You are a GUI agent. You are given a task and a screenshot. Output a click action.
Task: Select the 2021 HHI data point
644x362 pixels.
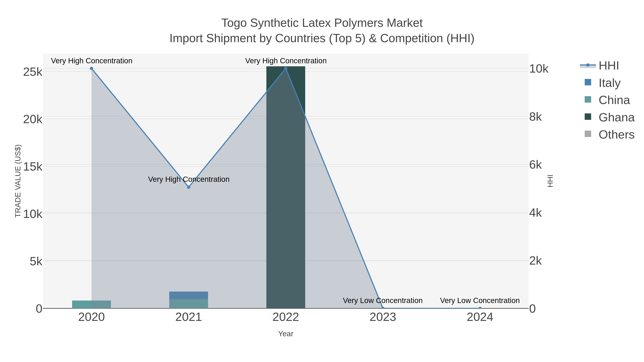[x=189, y=187]
